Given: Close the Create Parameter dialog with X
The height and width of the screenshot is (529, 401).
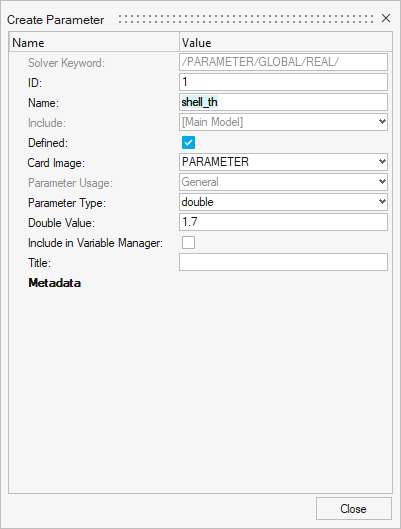Looking at the screenshot, I should coord(386,18).
